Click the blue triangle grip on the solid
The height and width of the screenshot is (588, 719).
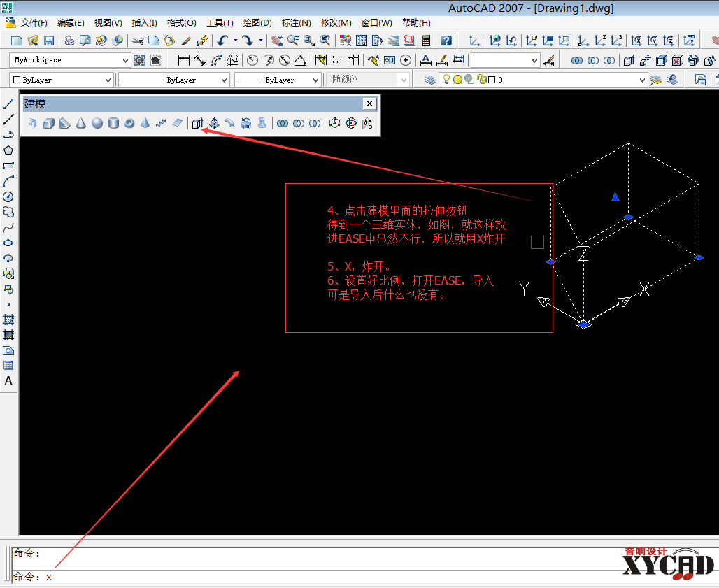pyautogui.click(x=615, y=196)
